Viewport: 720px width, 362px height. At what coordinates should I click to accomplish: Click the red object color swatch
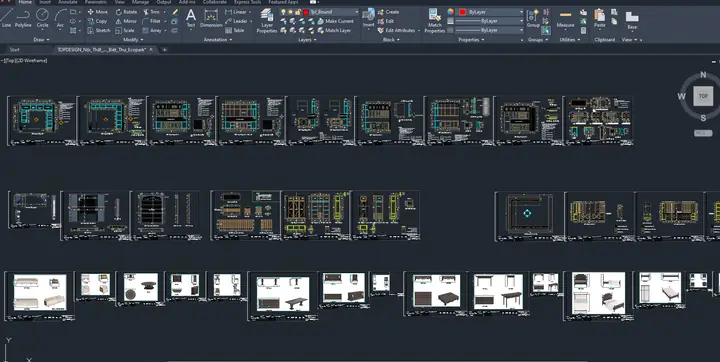(462, 12)
